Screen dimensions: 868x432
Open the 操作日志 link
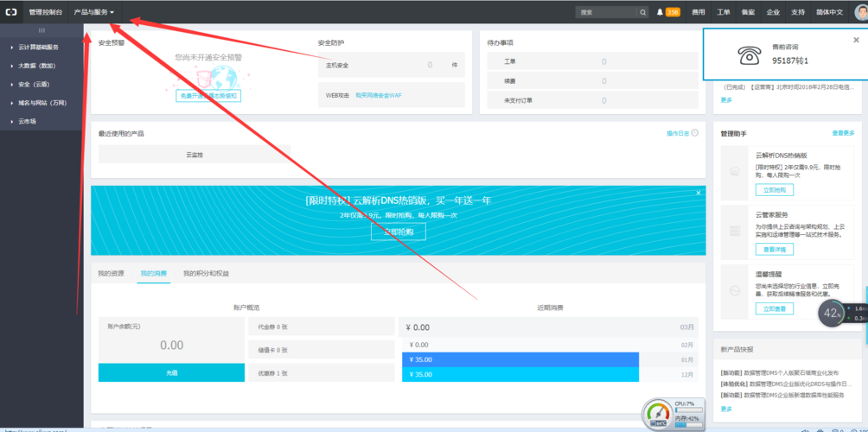(x=678, y=133)
